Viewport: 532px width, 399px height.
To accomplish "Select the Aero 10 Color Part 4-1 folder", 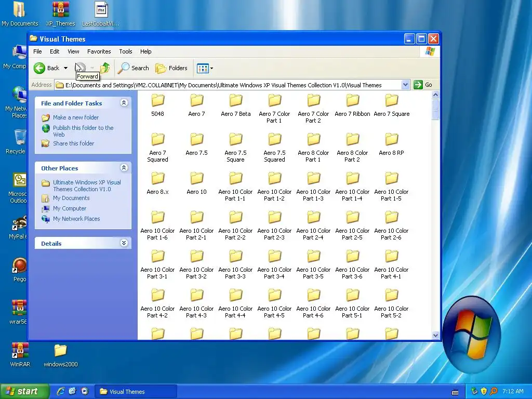I will coord(392,264).
